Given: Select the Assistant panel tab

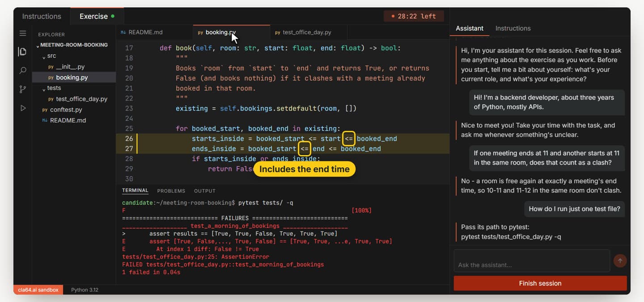Looking at the screenshot, I should tap(470, 28).
